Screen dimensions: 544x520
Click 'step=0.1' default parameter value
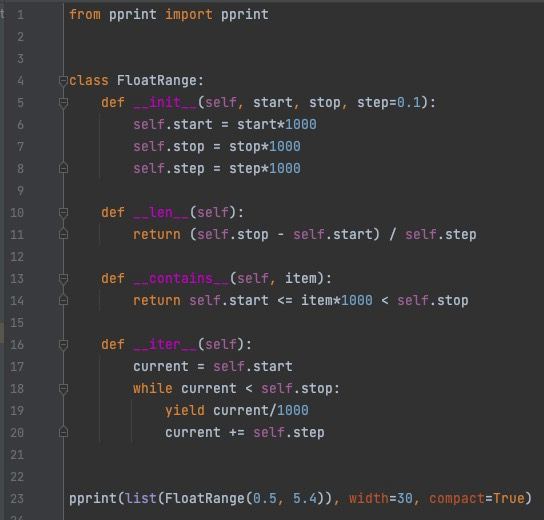coord(389,103)
